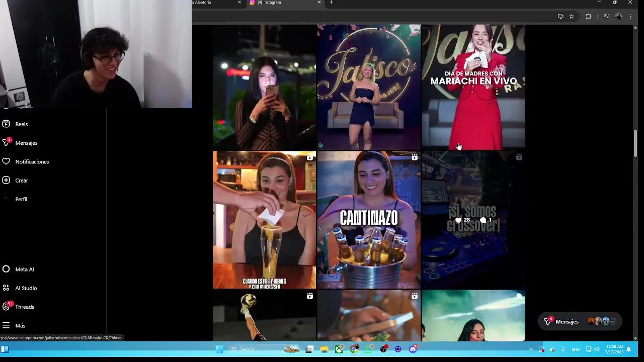Viewport: 644px width, 362px height.
Task: Click the install app icon in address bar
Action: [560, 17]
